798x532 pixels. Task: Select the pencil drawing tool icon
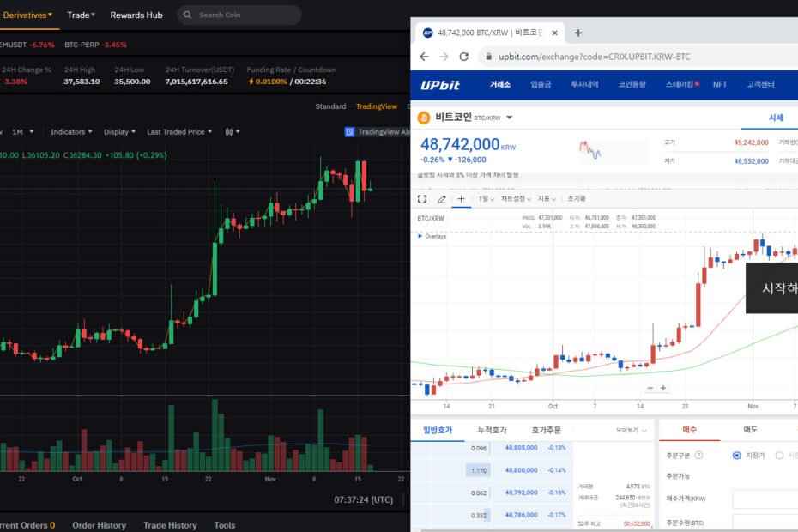pyautogui.click(x=441, y=199)
